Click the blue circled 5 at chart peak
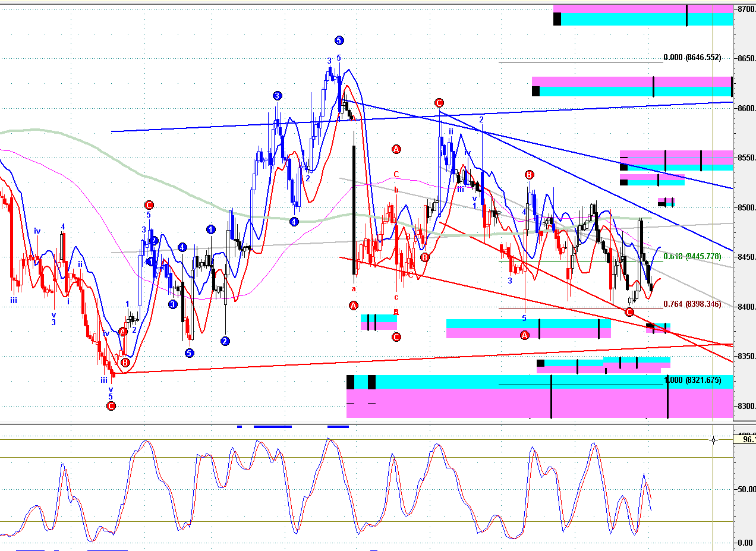Screen dimensions: 756x551 coord(339,40)
